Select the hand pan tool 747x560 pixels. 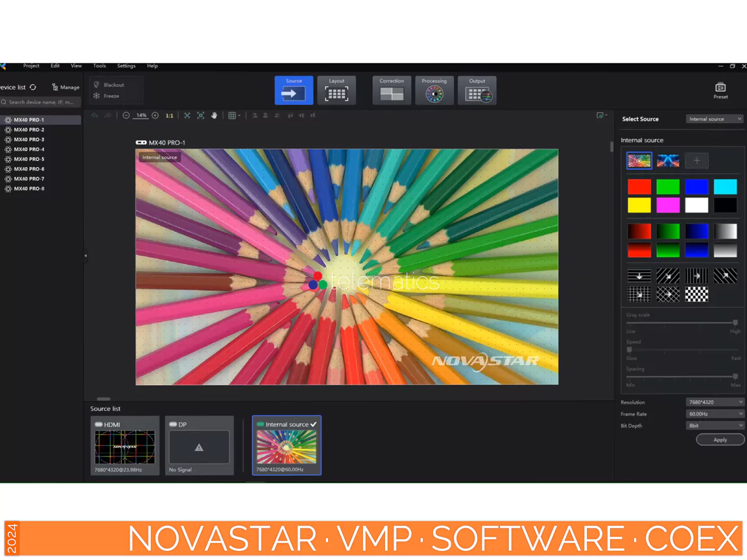[214, 115]
